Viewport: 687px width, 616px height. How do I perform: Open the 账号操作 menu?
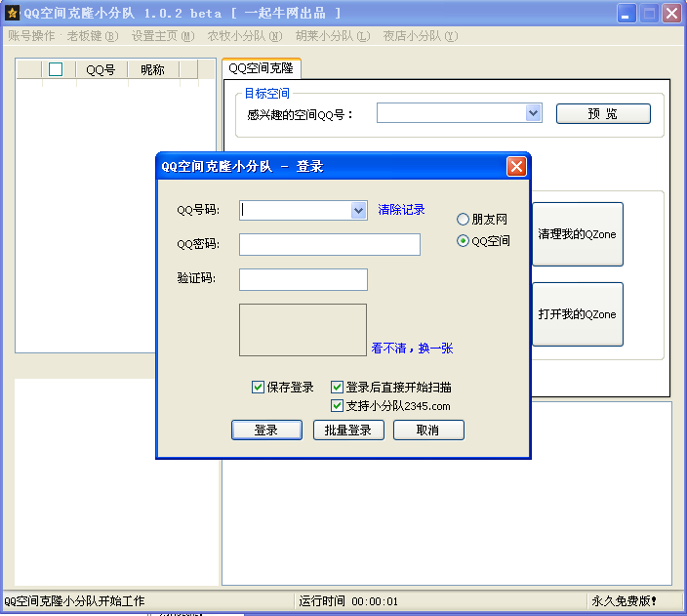click(31, 36)
